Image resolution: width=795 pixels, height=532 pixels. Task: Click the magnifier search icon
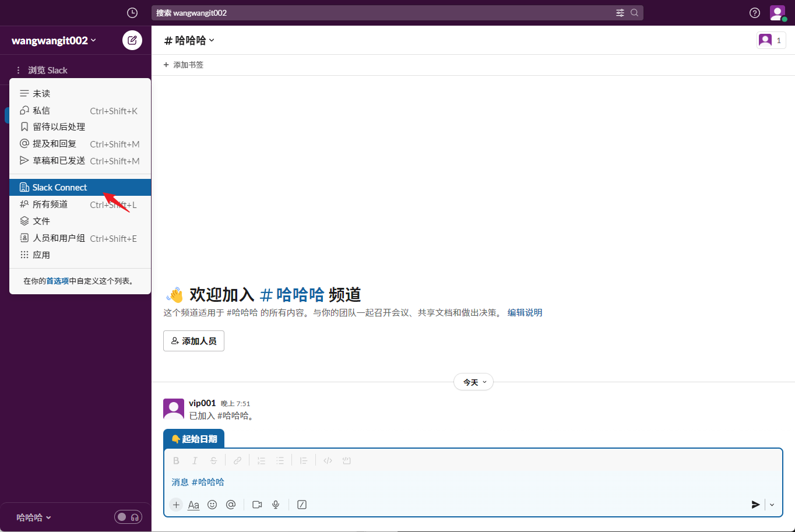635,13
